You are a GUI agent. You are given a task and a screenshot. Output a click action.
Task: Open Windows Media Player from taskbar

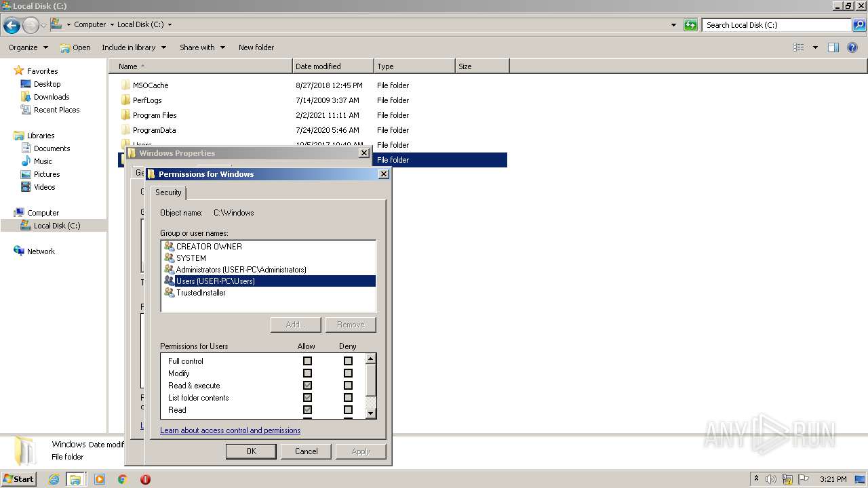point(100,479)
